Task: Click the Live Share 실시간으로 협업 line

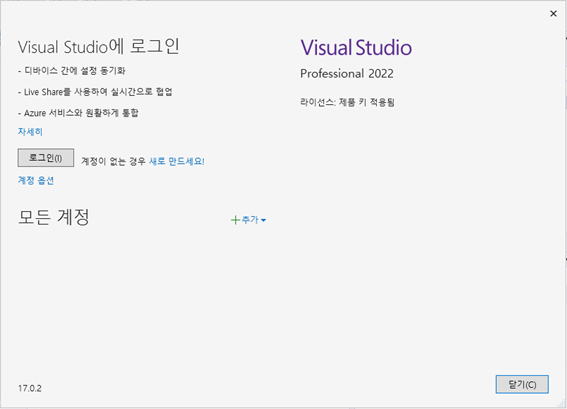Action: [x=95, y=92]
